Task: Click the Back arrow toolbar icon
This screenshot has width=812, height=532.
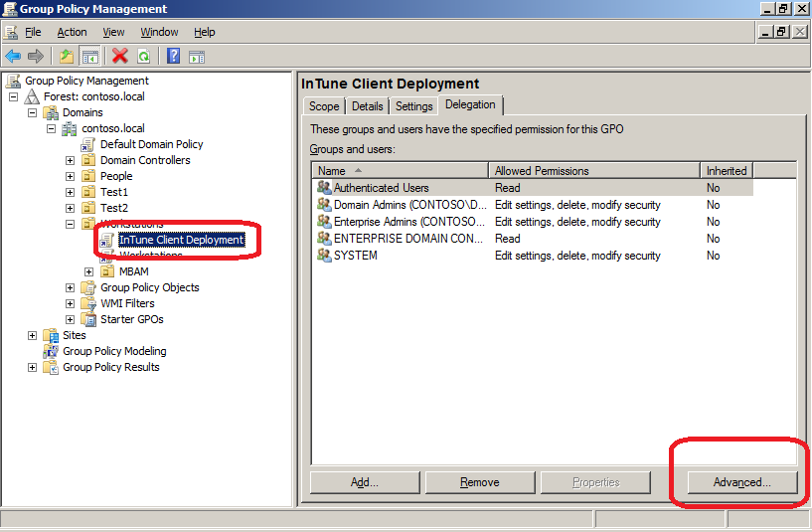Action: click(13, 56)
